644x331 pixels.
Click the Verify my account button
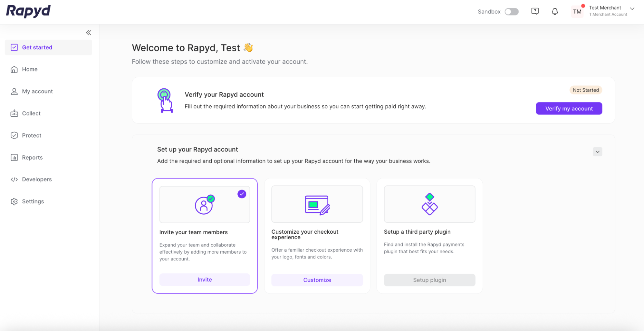(569, 108)
